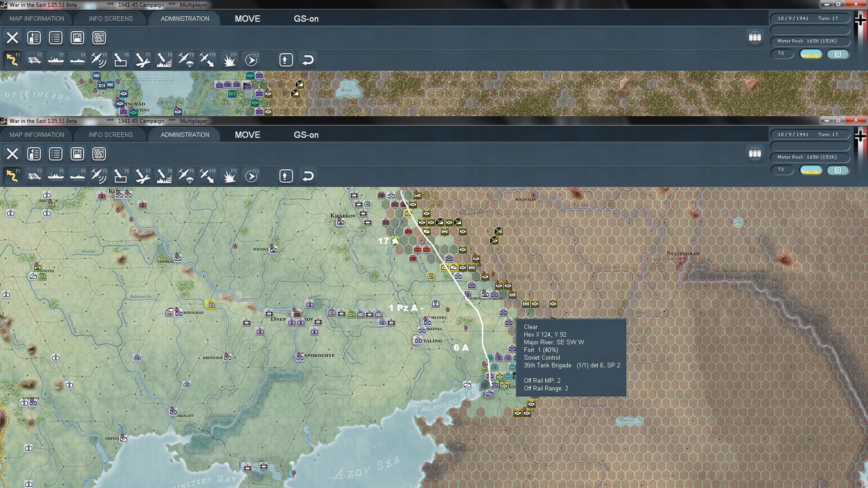Open preferences person-list icon in lower window
This screenshot has height=488, width=868.
[x=34, y=154]
